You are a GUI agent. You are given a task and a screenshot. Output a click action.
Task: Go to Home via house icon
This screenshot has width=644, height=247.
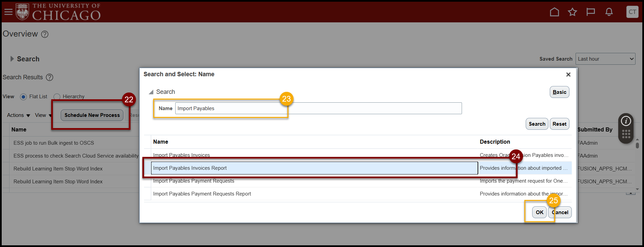point(554,12)
